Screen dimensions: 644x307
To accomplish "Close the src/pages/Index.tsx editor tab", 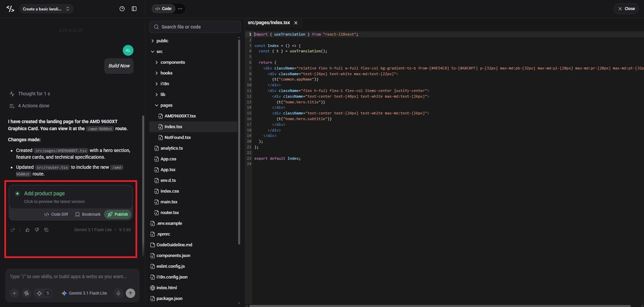I will (x=296, y=23).
